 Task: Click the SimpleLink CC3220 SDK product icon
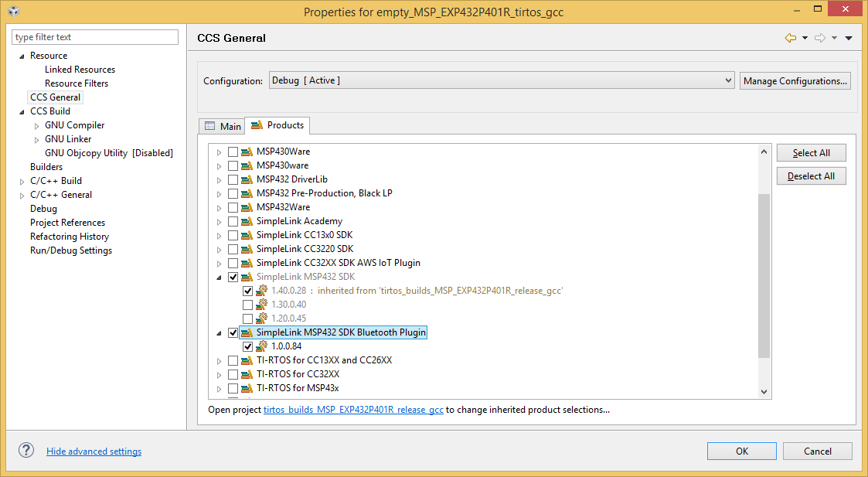click(247, 249)
